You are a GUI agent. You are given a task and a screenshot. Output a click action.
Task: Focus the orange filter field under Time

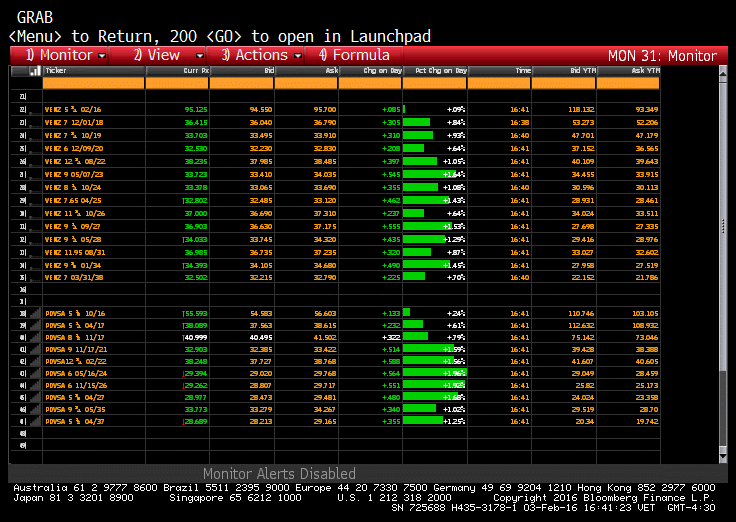499,83
